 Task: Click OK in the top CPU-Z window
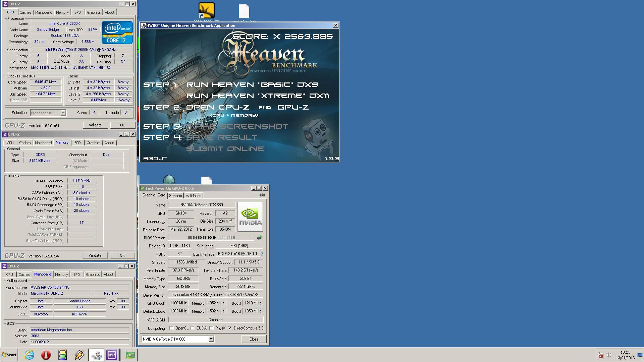(x=122, y=125)
